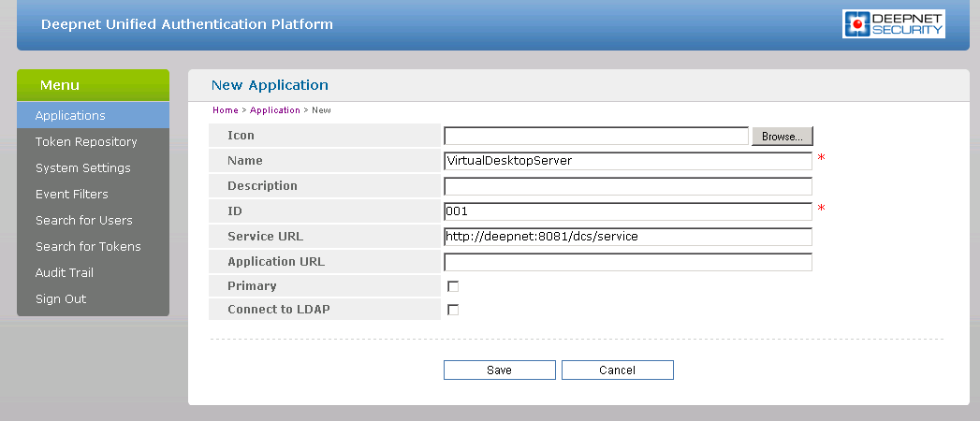Click the Service URL field
Screen dimensions: 980x421
[x=627, y=237]
